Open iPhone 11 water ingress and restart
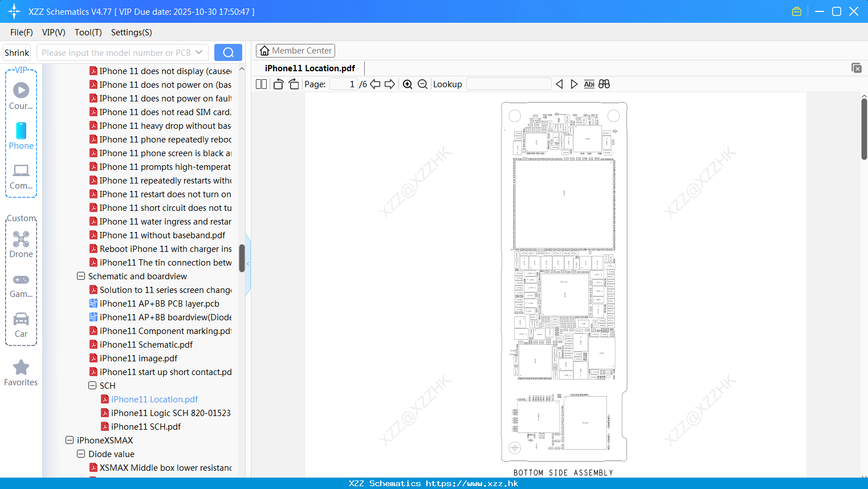The height and width of the screenshot is (489, 868). click(165, 221)
